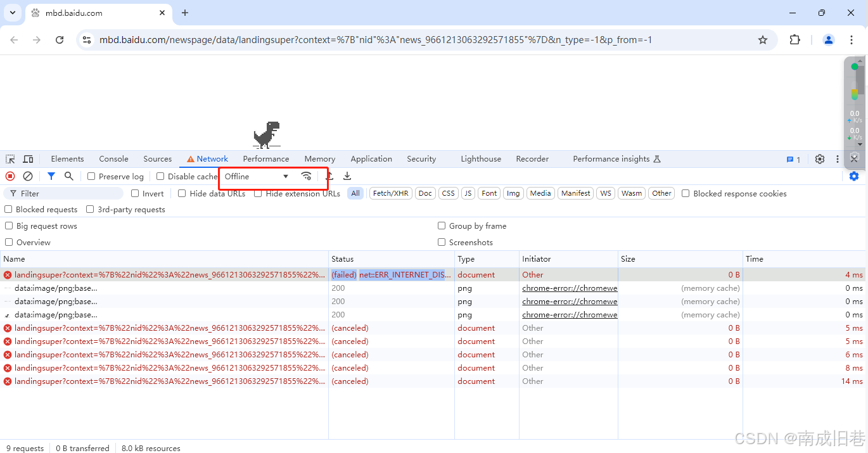Screen dimensions: 868x453
Task: Open the network search panel
Action: [68, 176]
